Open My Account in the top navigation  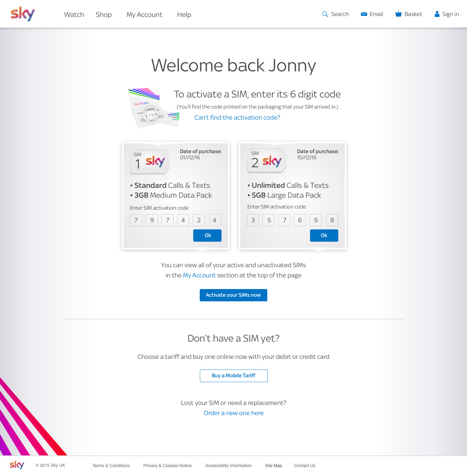tap(144, 14)
